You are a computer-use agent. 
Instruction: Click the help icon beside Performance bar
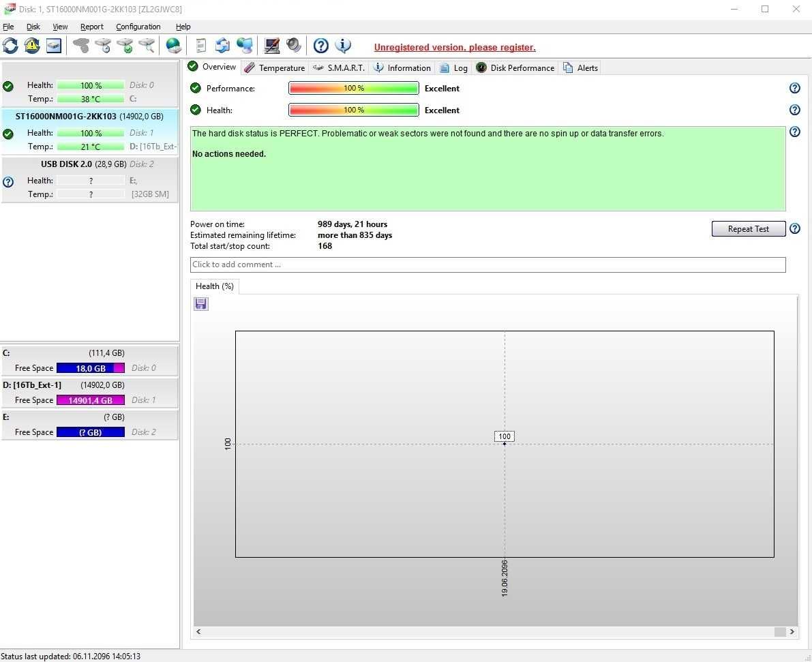(795, 88)
